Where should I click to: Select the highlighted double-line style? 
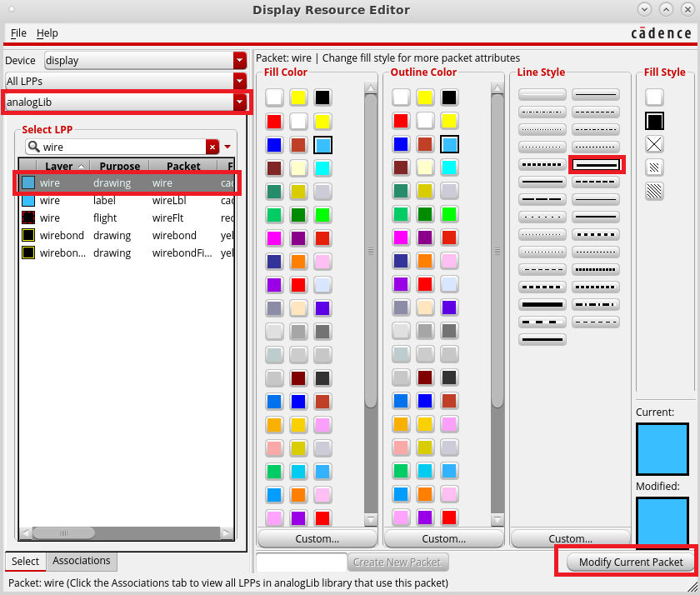(596, 165)
